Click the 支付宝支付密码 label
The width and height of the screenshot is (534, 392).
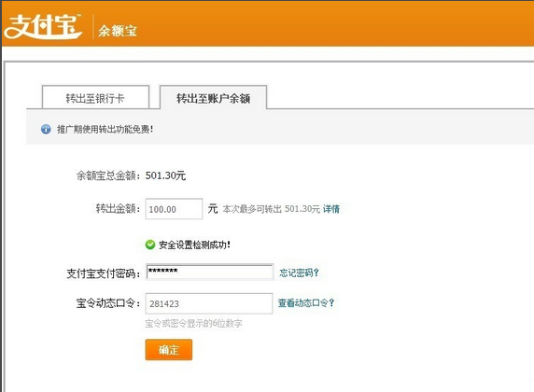(x=104, y=273)
